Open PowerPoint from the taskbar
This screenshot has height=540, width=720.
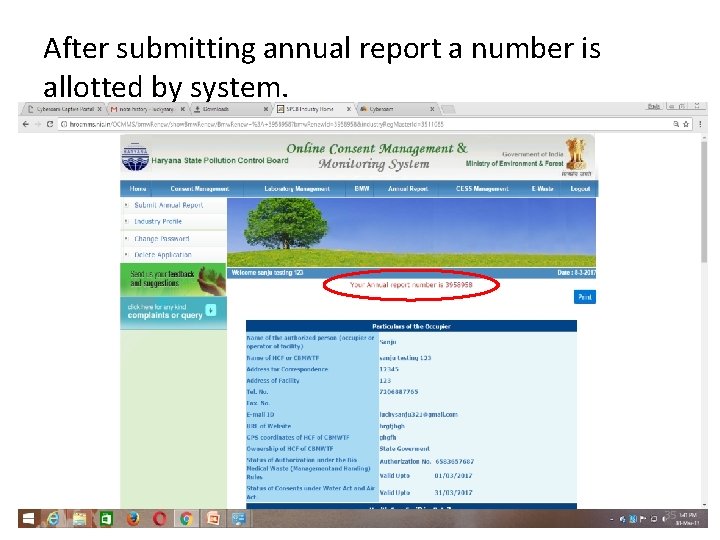point(213,519)
